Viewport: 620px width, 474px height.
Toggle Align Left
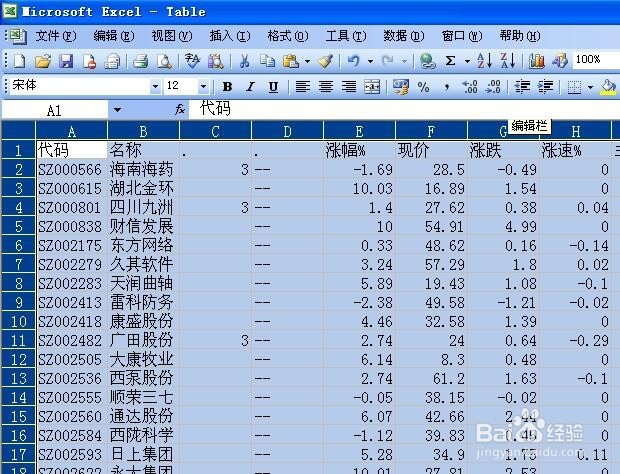(302, 87)
